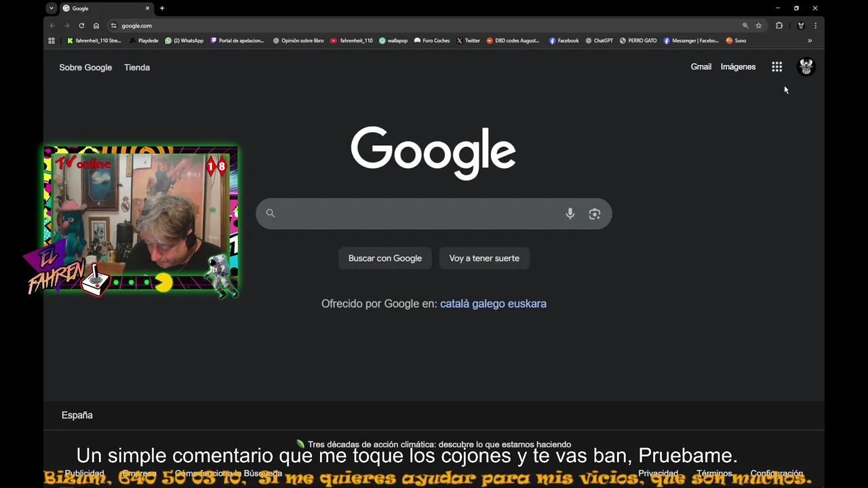
Task: Open the Opinión sobre libro bookmark
Action: [298, 41]
